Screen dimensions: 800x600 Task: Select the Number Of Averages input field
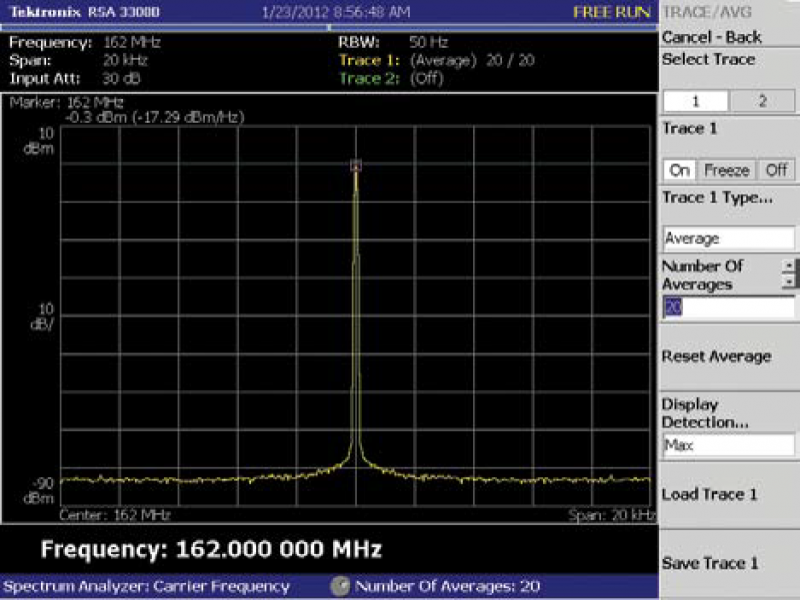(x=728, y=306)
